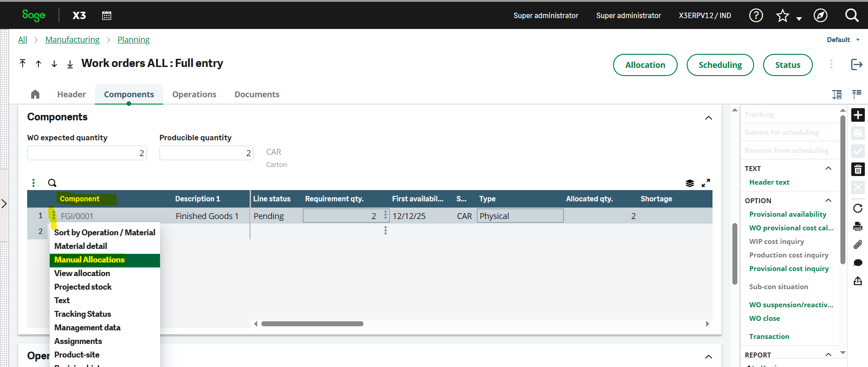Open the more actions vertical dots near Status
The image size is (868, 367).
(x=831, y=64)
